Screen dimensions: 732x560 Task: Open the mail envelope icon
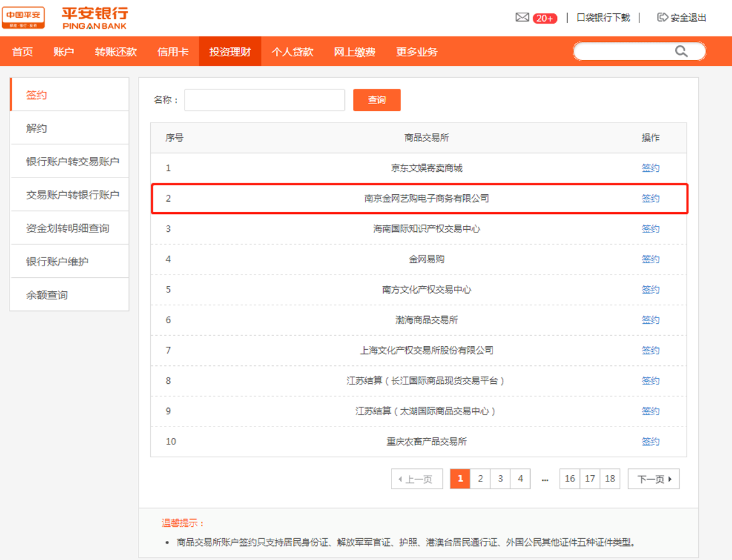tap(522, 17)
